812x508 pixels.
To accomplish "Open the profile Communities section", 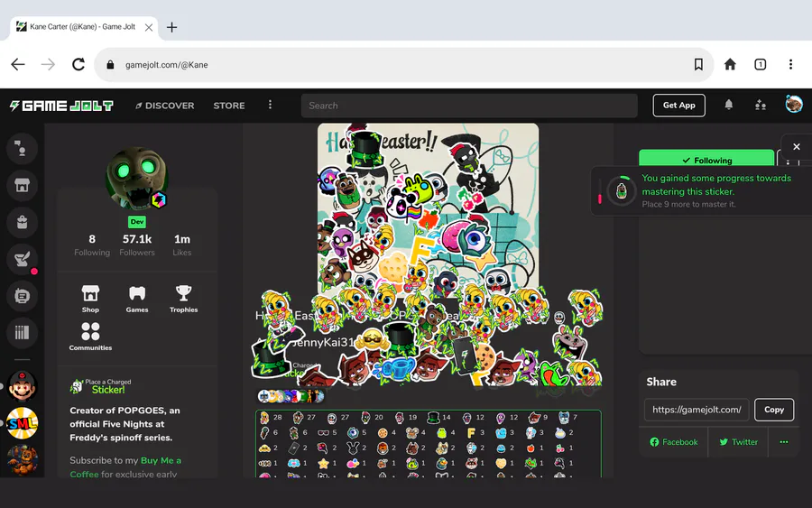I will [x=90, y=337].
